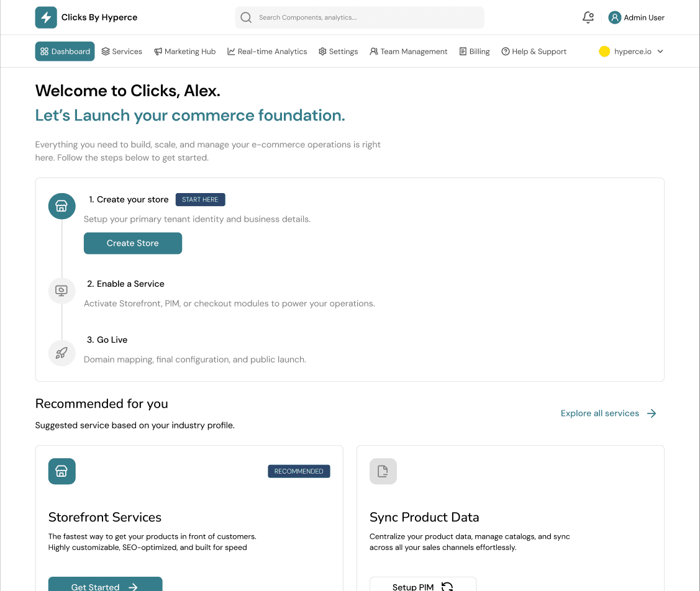
Task: Open notifications via the bell icon
Action: point(588,17)
